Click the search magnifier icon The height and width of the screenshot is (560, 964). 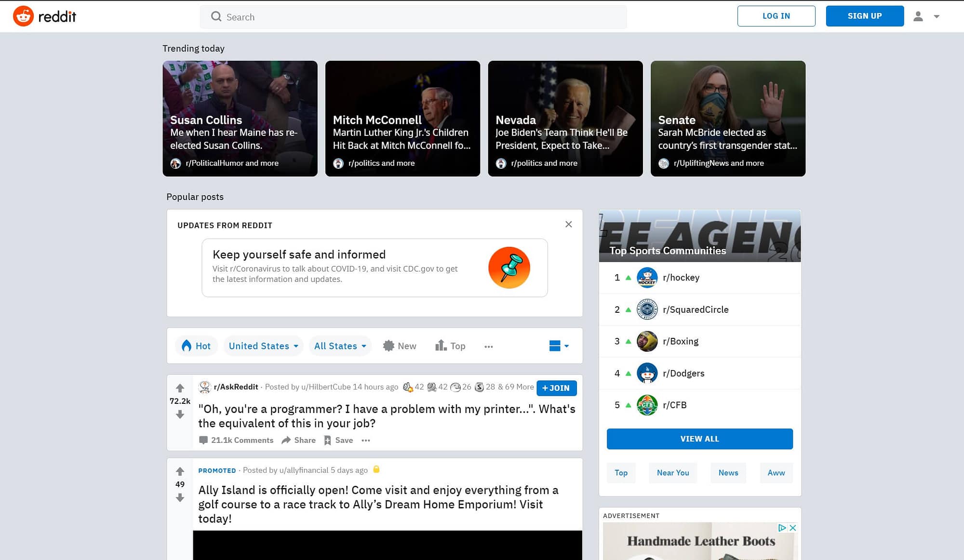click(x=216, y=17)
